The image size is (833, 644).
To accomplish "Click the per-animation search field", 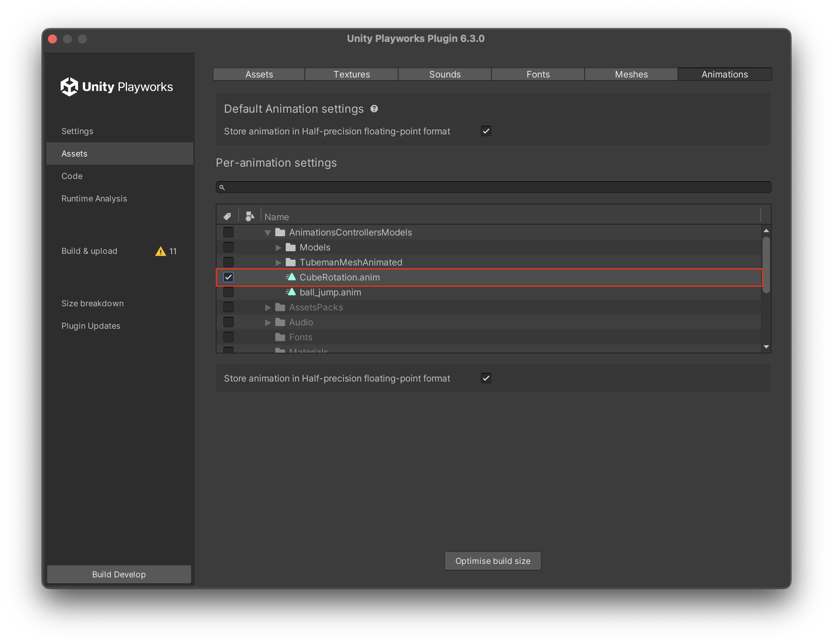I will coord(494,187).
